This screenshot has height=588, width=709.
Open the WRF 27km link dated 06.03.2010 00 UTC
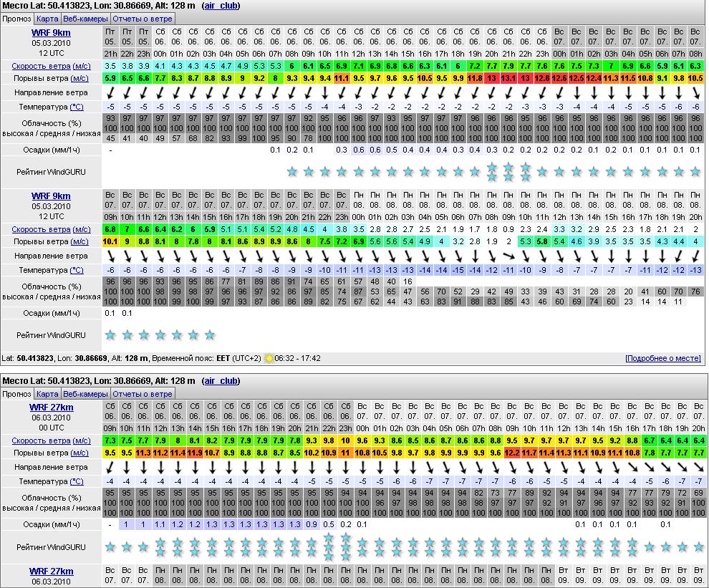click(x=51, y=408)
